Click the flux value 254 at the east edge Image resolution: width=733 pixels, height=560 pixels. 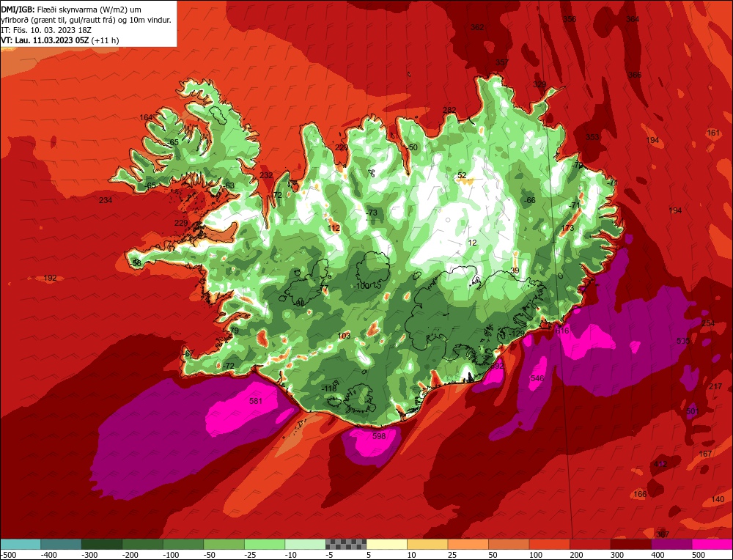(708, 323)
